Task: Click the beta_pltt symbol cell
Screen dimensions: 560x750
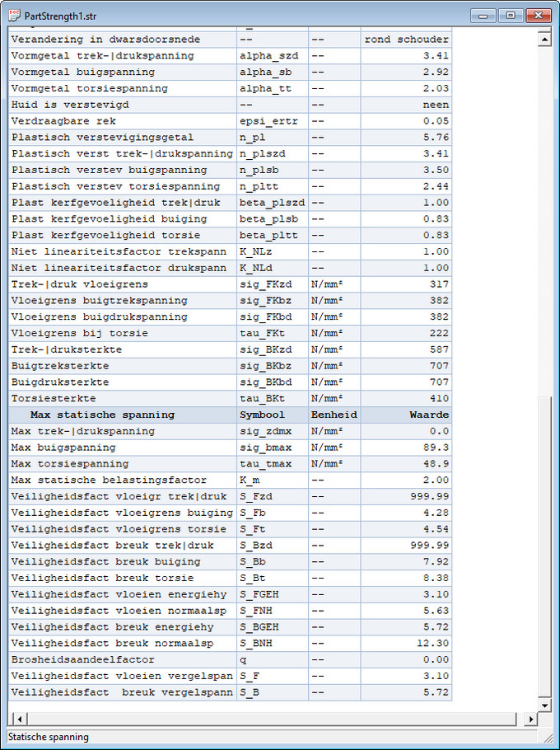Action: point(273,235)
